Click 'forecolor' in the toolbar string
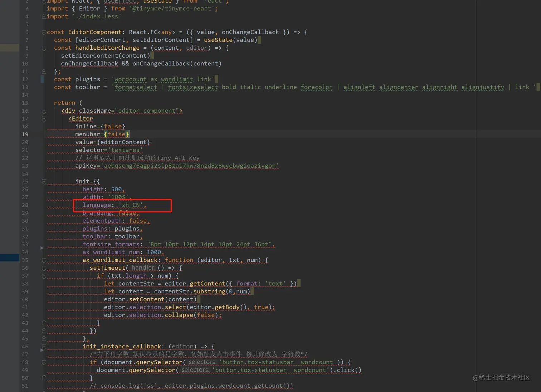 click(x=317, y=87)
